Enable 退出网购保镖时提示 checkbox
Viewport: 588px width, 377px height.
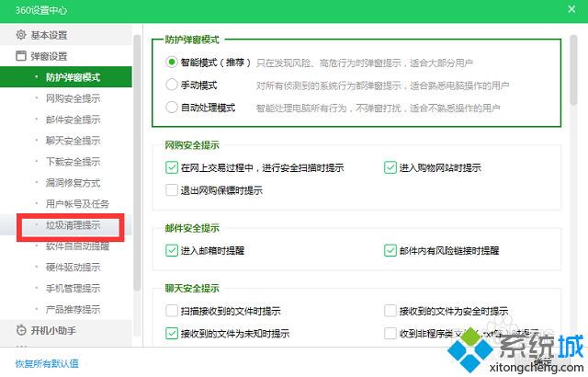171,190
